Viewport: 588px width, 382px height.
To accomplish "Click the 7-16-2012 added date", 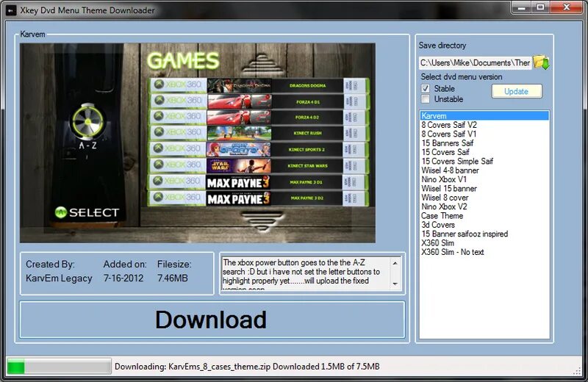I will coord(123,278).
